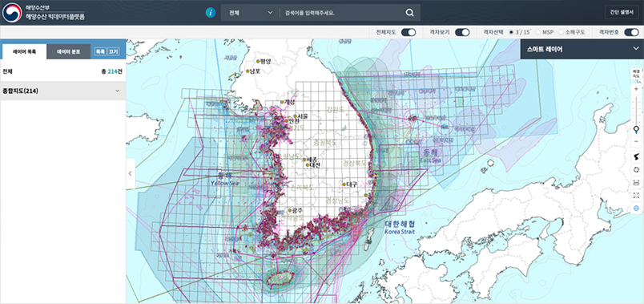Toggle the 전체지도 switch
The image size is (644, 304).
[x=409, y=33]
